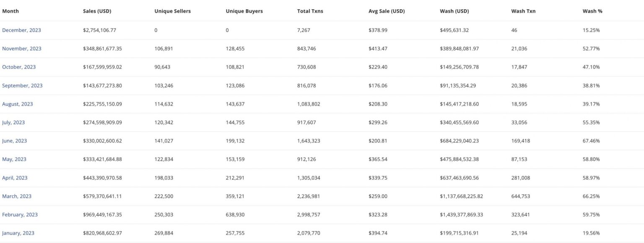
Task: Click the Avg Sale (USD) header
Action: 387,11
